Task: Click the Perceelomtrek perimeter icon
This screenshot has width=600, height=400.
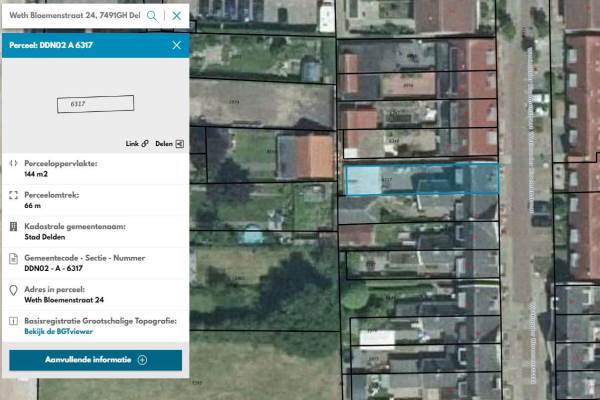Action: pos(13,195)
